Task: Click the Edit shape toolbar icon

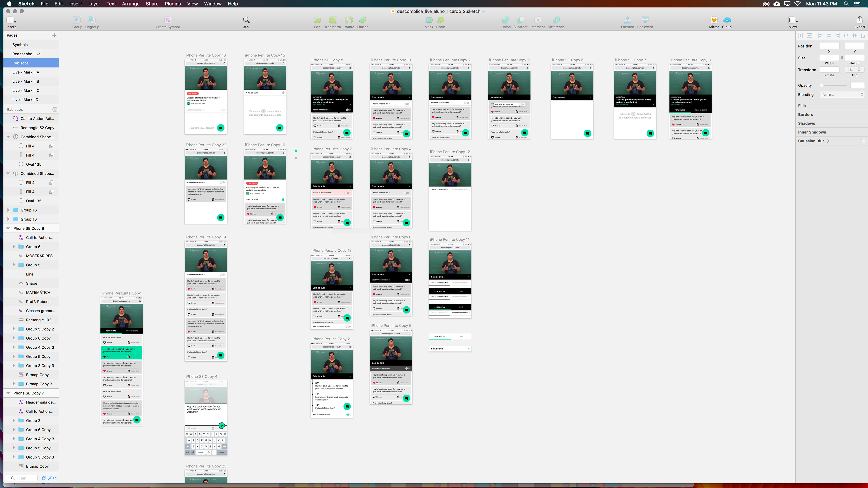Action: 317,20
